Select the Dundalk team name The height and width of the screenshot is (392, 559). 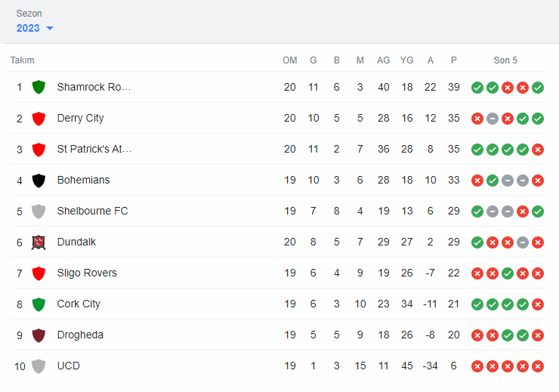(76, 242)
